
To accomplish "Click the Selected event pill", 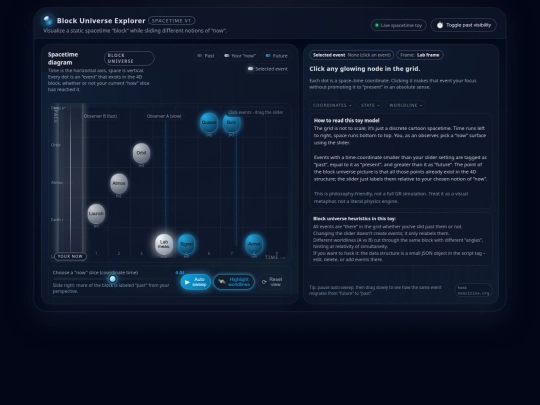I will pyautogui.click(x=352, y=55).
